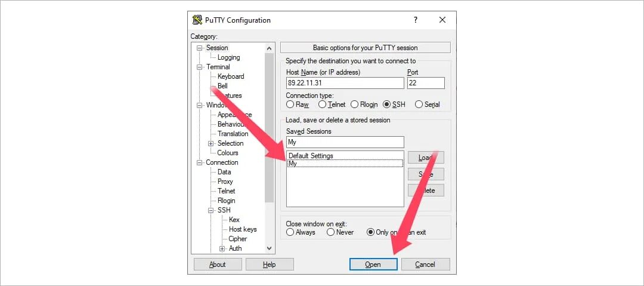This screenshot has width=644, height=286.
Task: Expand the Auth tree node
Action: [222, 248]
